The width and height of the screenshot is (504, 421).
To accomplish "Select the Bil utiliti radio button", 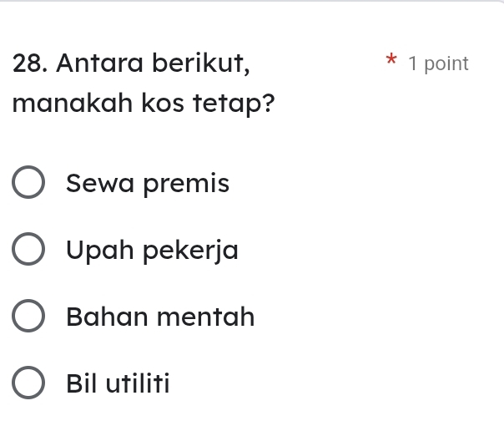I will 28,384.
